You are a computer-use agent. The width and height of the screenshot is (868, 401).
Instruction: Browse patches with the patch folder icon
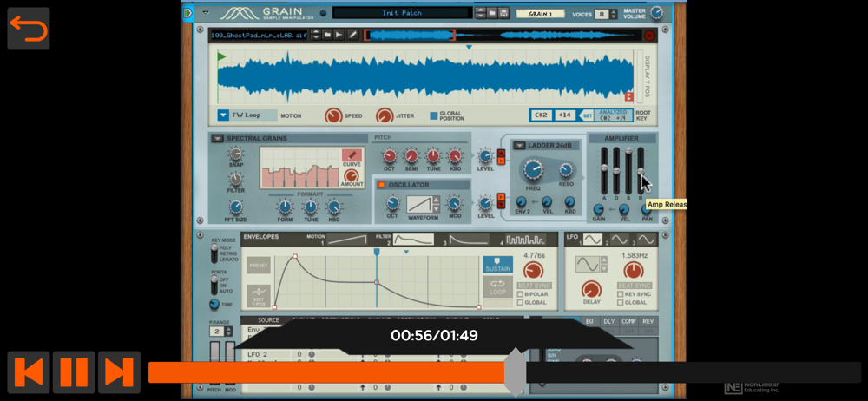click(492, 13)
